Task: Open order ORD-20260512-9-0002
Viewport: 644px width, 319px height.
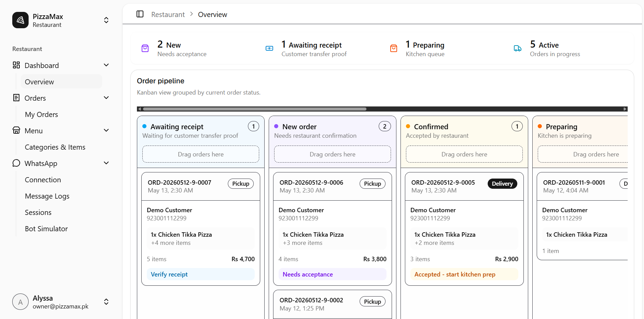Action: click(311, 300)
